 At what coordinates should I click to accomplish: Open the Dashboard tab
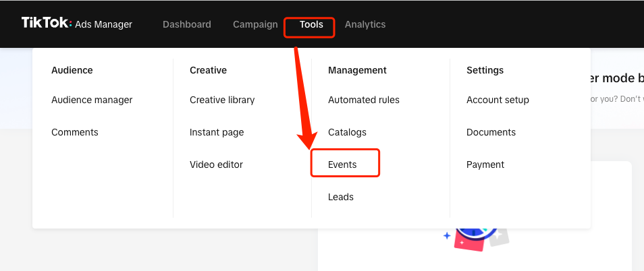(186, 24)
